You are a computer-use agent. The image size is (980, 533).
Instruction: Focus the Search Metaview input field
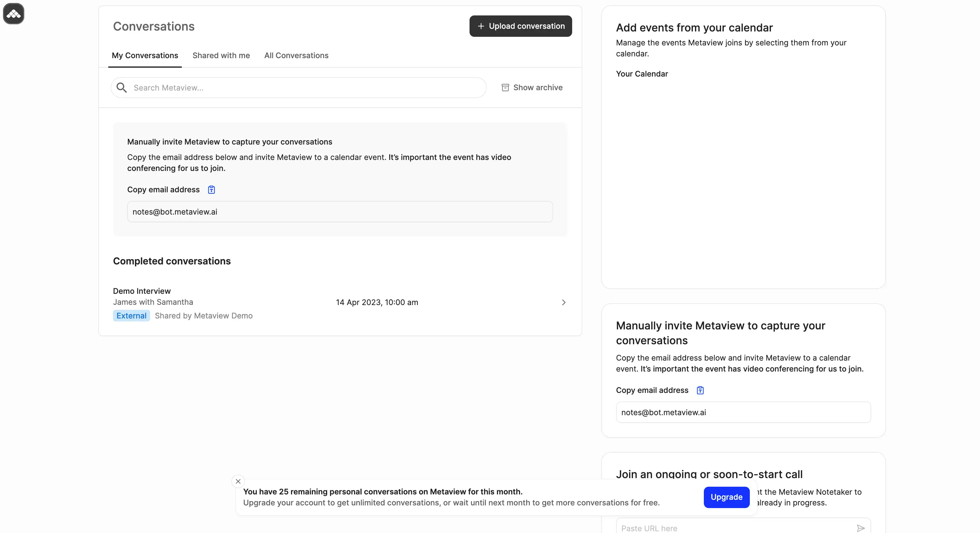click(304, 88)
